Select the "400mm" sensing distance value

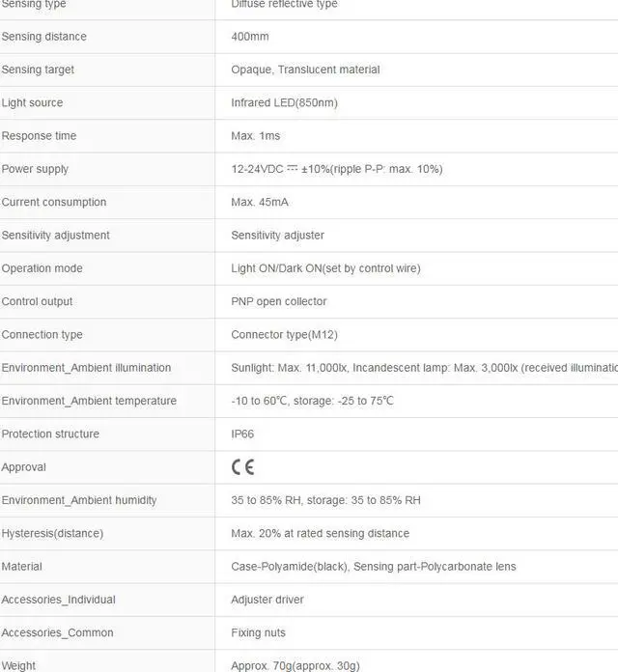250,37
